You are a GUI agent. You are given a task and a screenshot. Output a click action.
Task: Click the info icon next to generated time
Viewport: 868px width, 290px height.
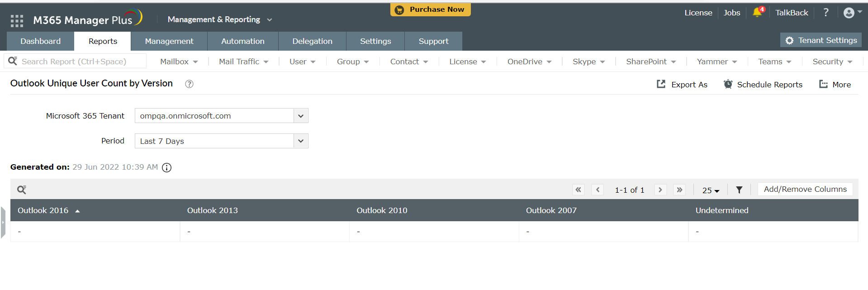167,167
